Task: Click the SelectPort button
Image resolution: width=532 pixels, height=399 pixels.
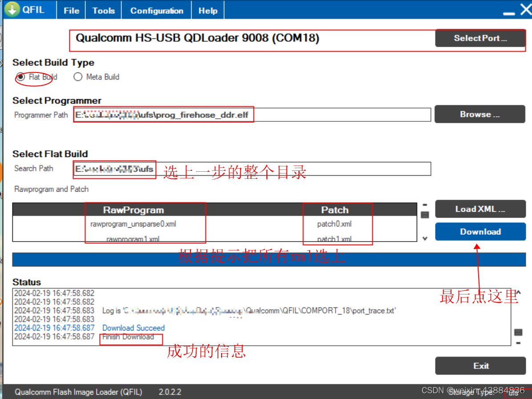Action: pyautogui.click(x=480, y=38)
